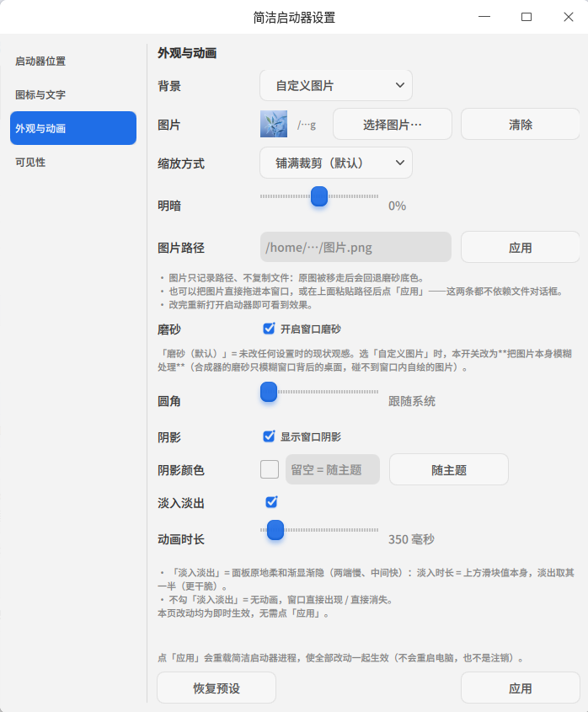Viewport: 588px width, 712px height.
Task: Focus the 图片路径 path input field
Action: tap(355, 247)
